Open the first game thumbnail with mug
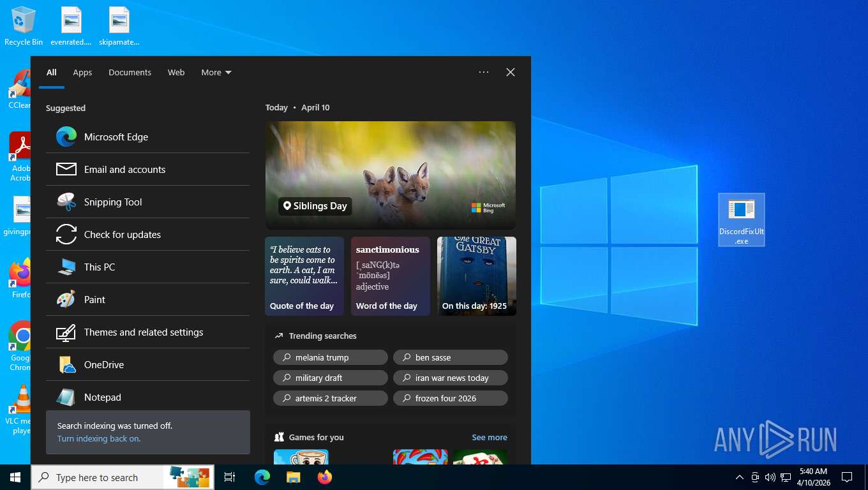868x490 pixels. (x=301, y=457)
